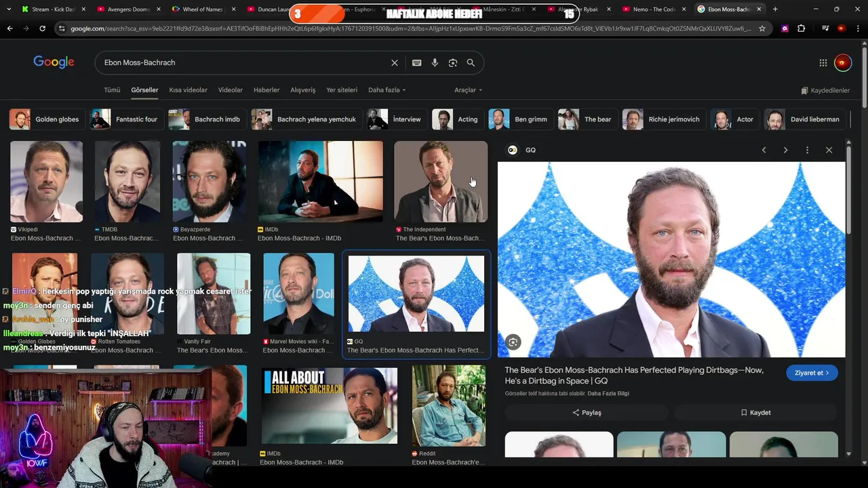
Task: Switch to Kısa videolar tab
Action: [188, 90]
